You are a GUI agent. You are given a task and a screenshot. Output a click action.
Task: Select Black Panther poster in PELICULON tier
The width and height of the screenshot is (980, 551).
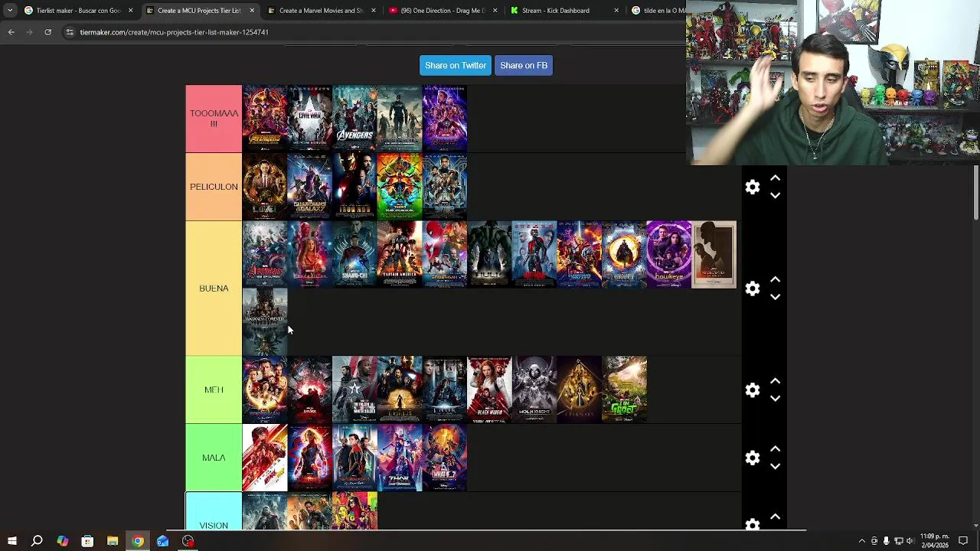445,187
